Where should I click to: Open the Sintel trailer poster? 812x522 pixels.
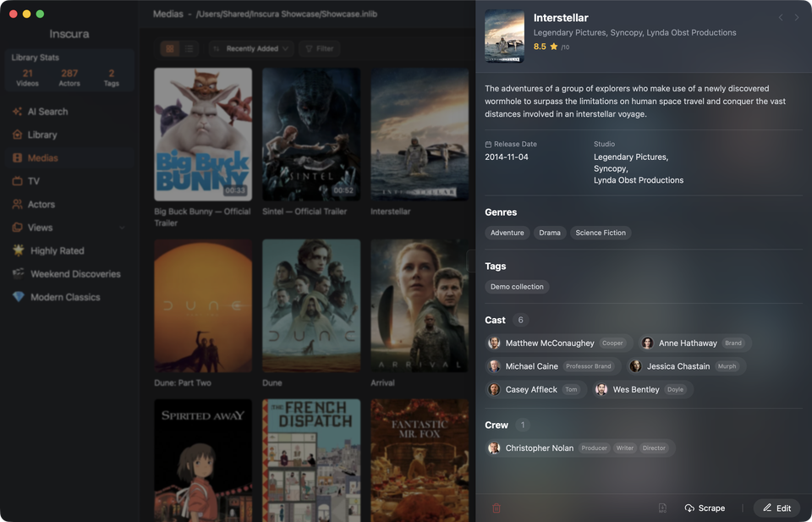click(x=311, y=135)
